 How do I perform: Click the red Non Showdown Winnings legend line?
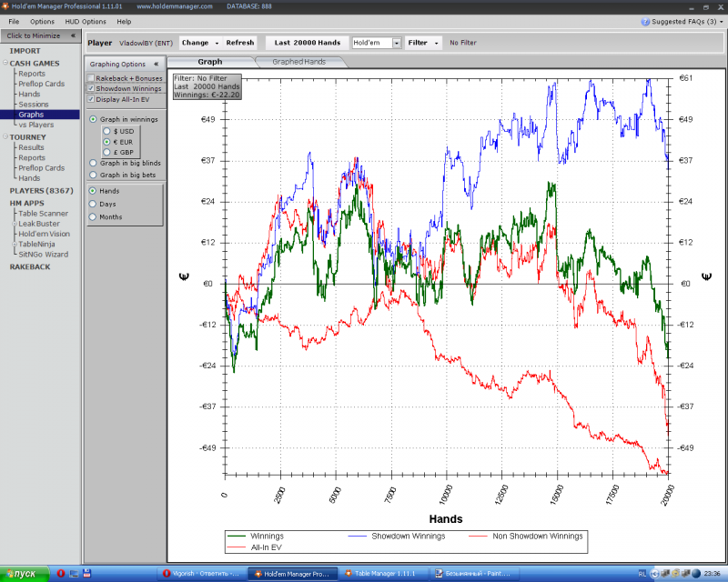point(478,536)
